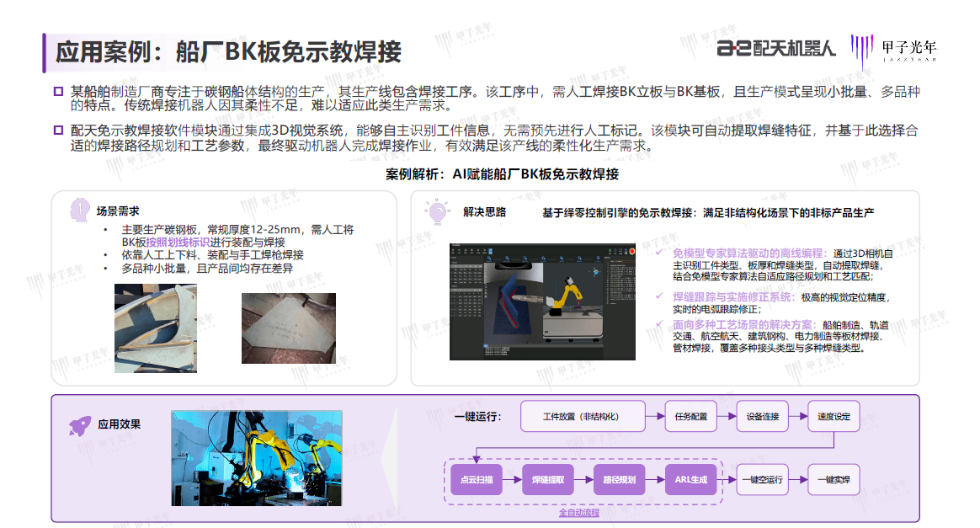The width and height of the screenshot is (980, 528).
Task: Click the 一键运行： label
Action: click(478, 417)
